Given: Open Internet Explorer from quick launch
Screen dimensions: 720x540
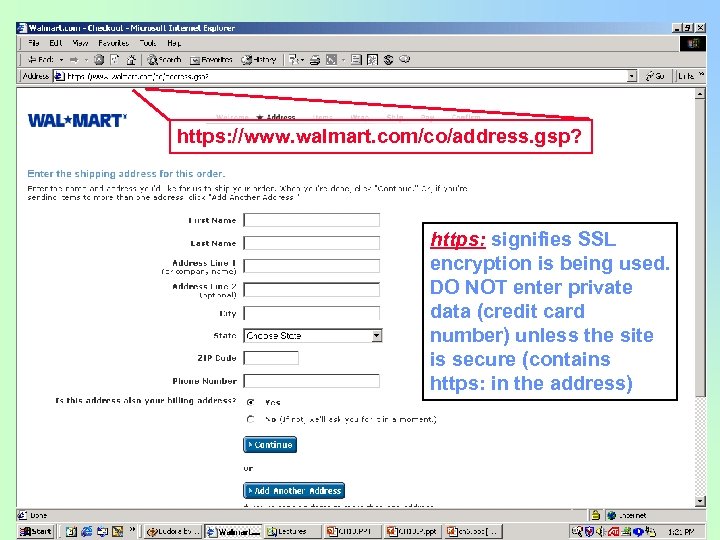Looking at the screenshot, I should coord(86,531).
